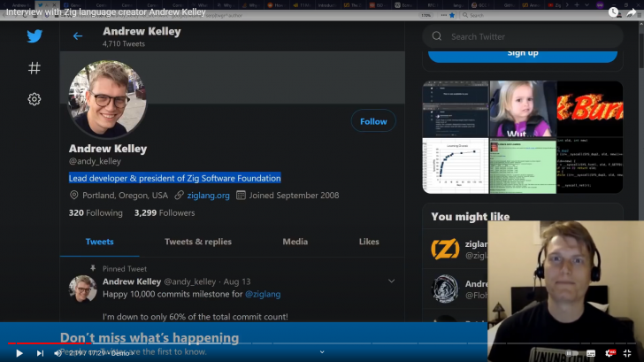Image resolution: width=644 pixels, height=362 pixels.
Task: Click the Twitter bird logo
Action: click(x=34, y=36)
